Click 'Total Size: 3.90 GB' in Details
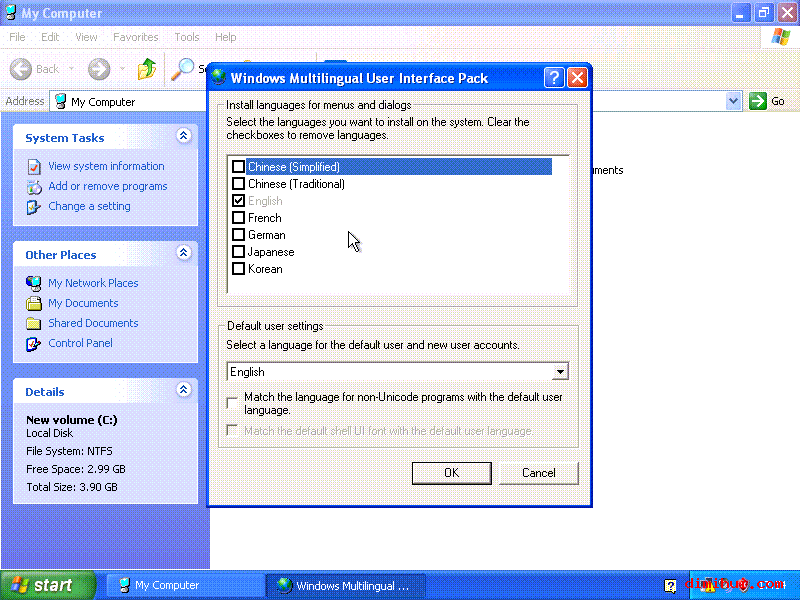The height and width of the screenshot is (600, 800). (x=72, y=487)
